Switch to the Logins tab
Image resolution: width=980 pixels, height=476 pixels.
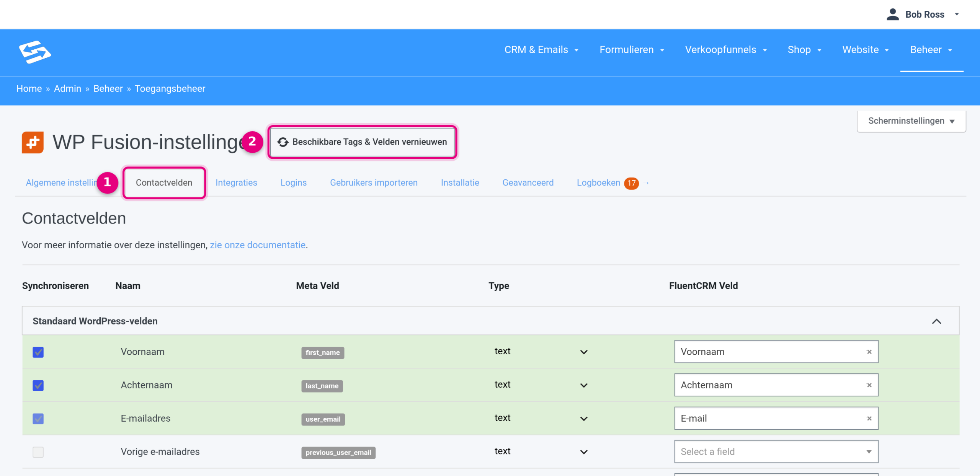pos(294,183)
